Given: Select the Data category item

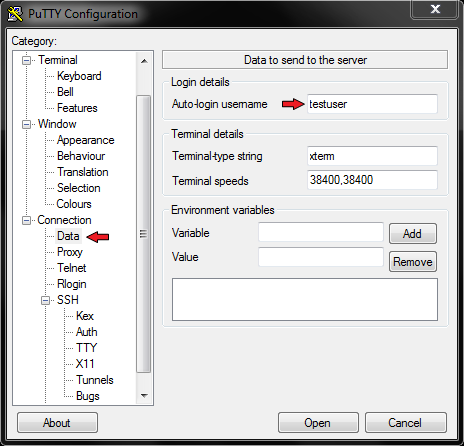Looking at the screenshot, I should 68,236.
